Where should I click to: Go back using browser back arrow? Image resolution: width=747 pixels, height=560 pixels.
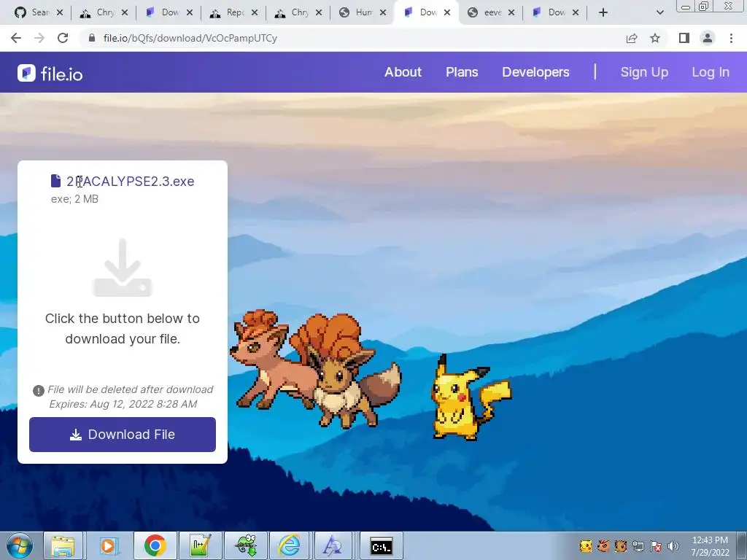[x=16, y=38]
